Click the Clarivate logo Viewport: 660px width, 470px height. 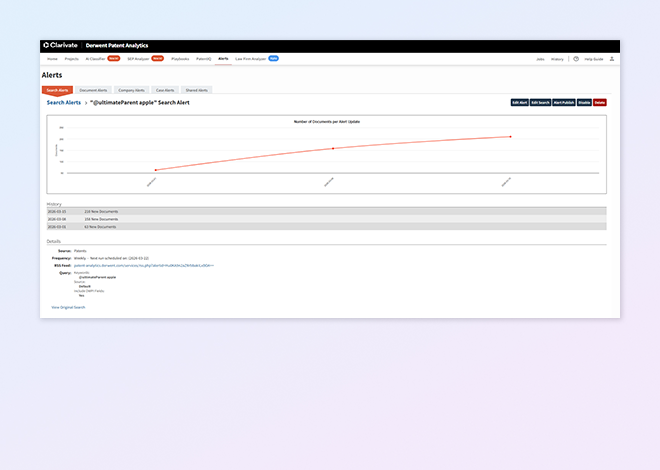click(x=61, y=45)
